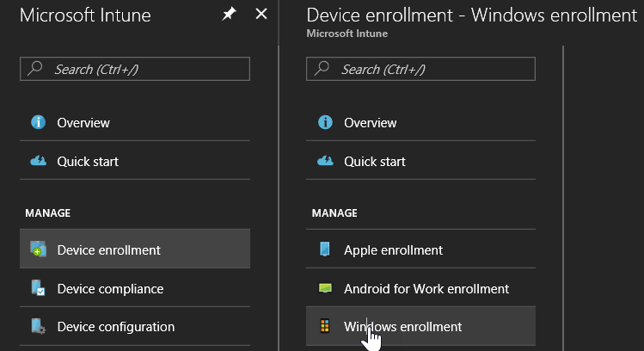Open Device configuration from the Manage menu
The height and width of the screenshot is (351, 644).
click(x=115, y=327)
